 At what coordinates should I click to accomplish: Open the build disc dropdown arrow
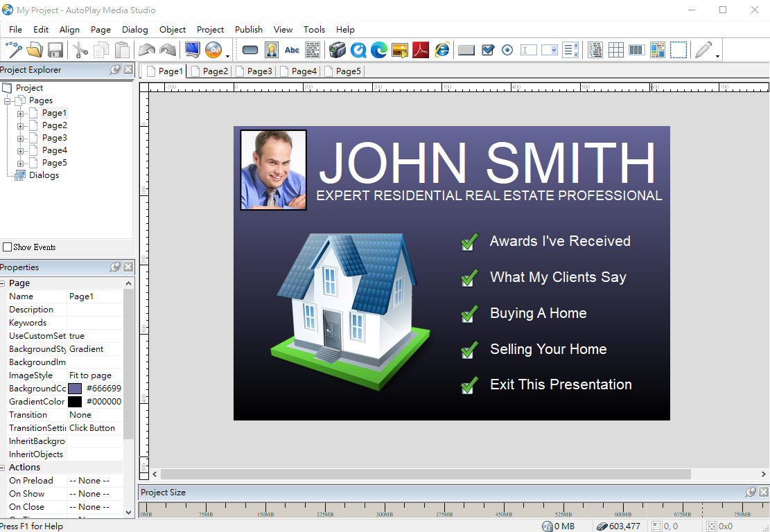(x=227, y=55)
